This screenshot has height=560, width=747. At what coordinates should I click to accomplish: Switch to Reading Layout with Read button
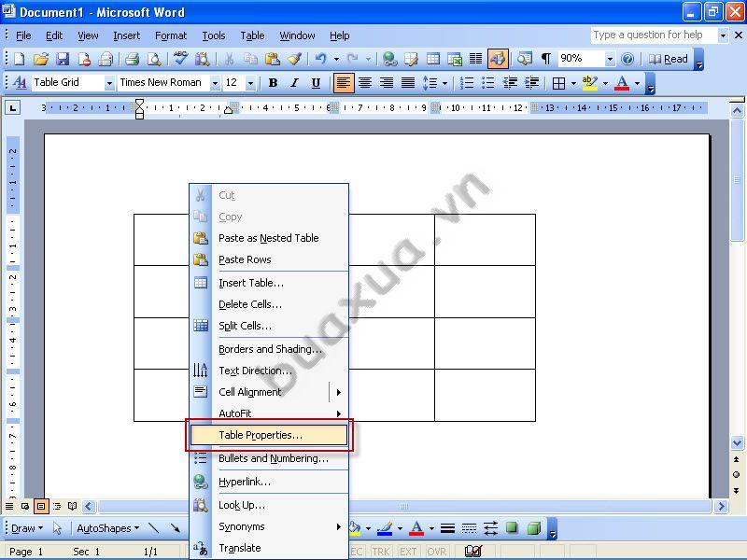pos(669,59)
